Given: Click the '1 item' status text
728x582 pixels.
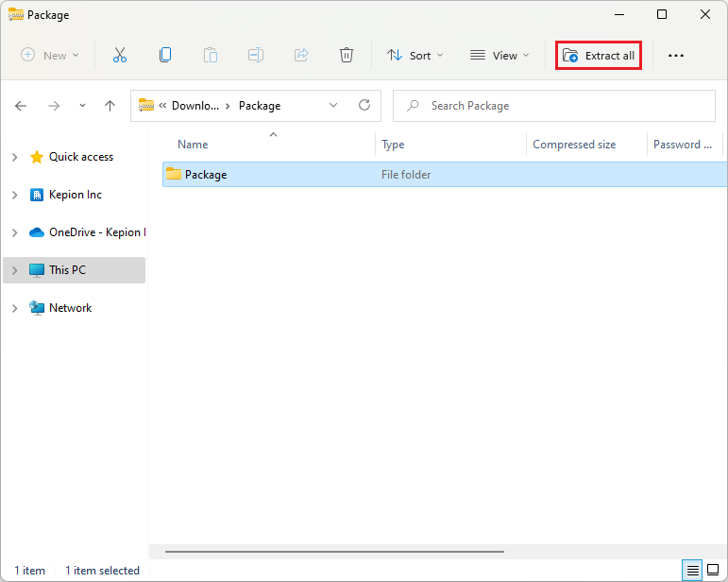Looking at the screenshot, I should coord(29,571).
